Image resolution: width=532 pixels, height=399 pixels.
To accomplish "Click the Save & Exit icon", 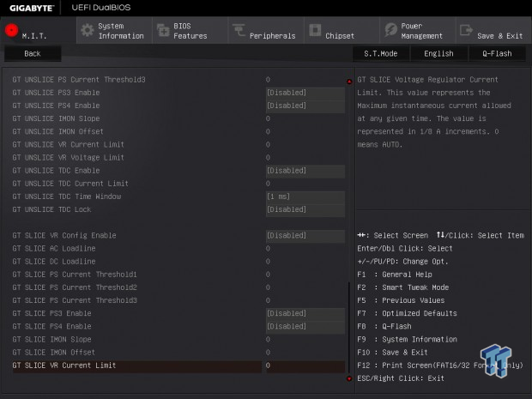I will pos(466,30).
